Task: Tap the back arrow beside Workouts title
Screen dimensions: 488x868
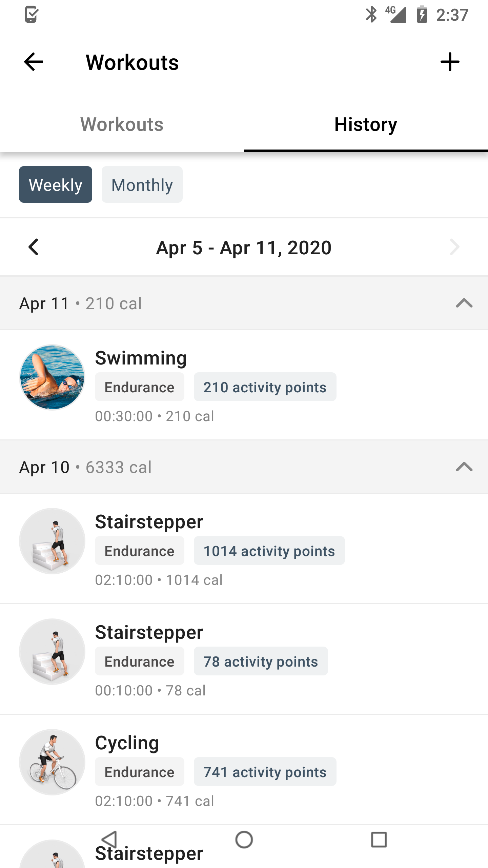Action: coord(33,62)
